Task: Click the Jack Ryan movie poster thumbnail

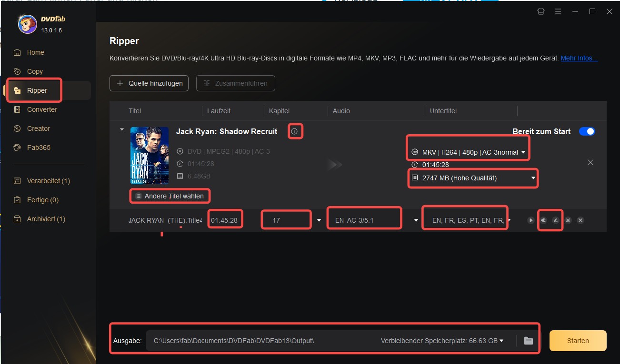Action: pyautogui.click(x=150, y=155)
